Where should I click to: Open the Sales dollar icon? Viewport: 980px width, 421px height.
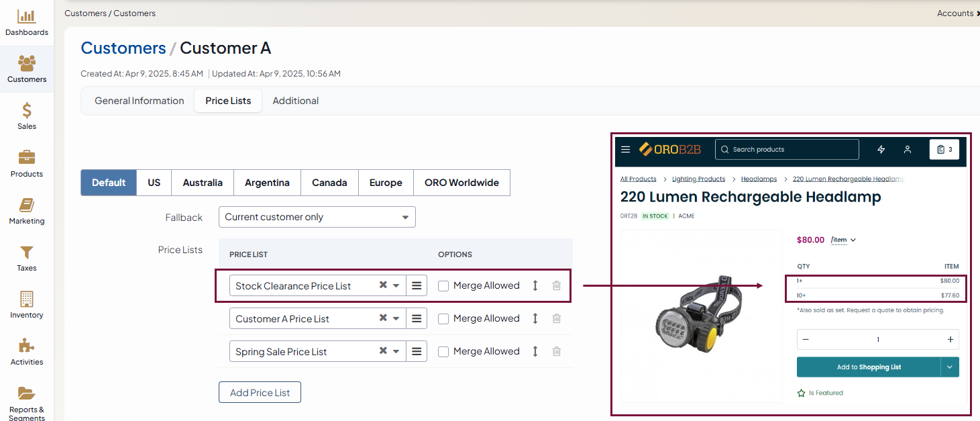(x=27, y=110)
